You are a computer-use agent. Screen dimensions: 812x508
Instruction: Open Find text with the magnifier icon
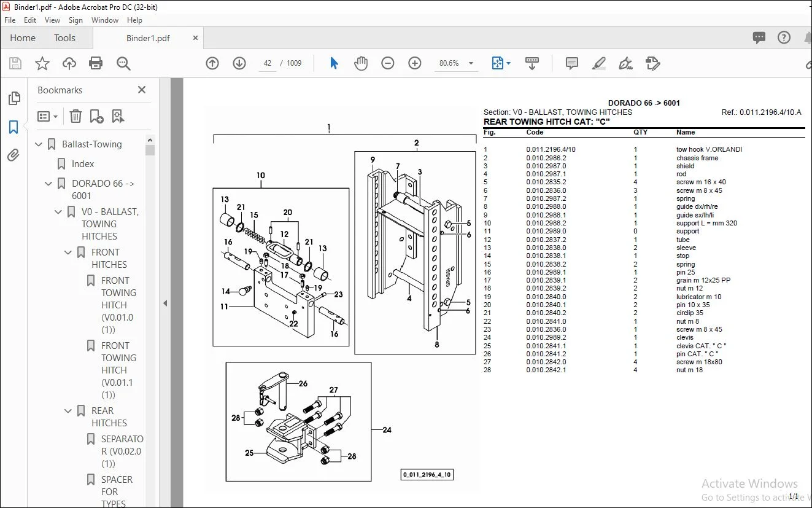pos(123,63)
